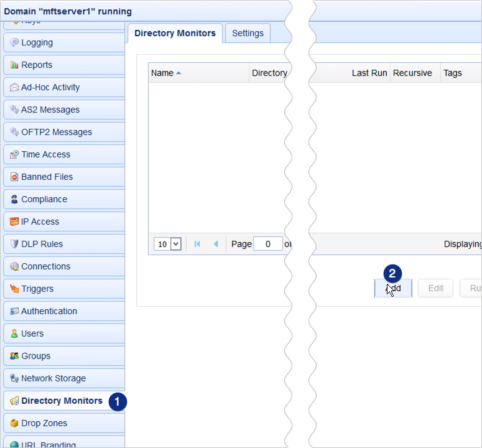The image size is (482, 448).
Task: Go to first page arrow icon
Action: coord(197,244)
